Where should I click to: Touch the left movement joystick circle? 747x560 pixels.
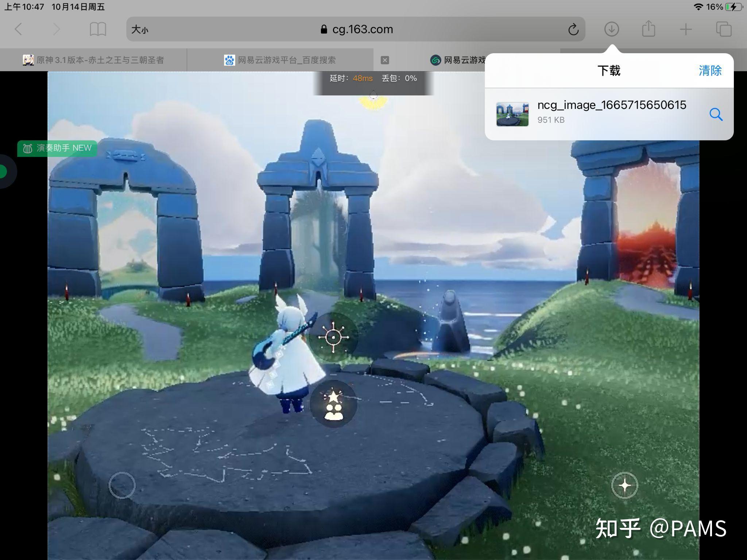(122, 485)
